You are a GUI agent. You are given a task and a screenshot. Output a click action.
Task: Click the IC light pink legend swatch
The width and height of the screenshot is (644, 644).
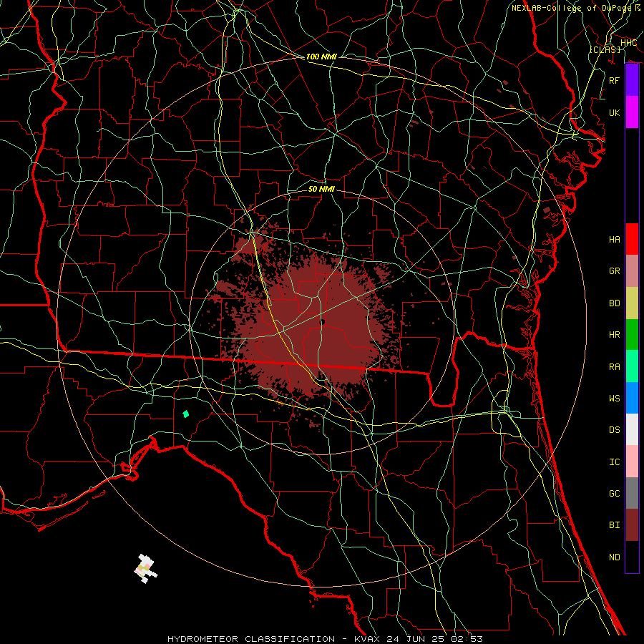tap(632, 462)
